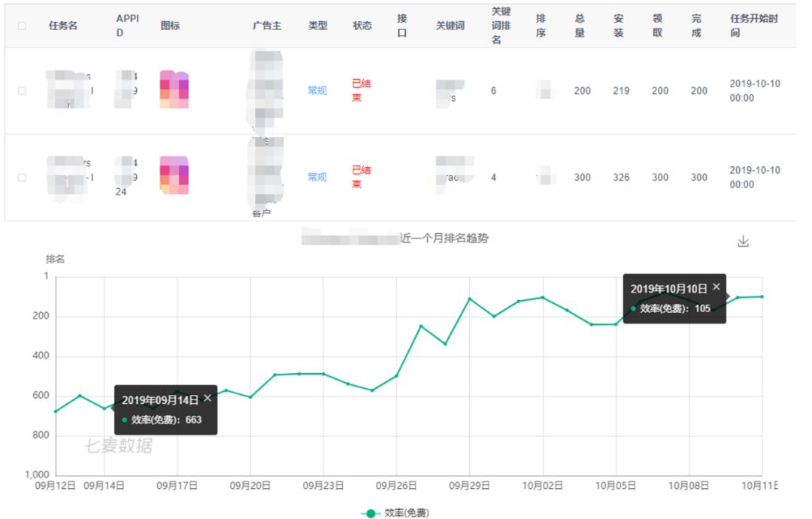Click the download icon above the chart

(744, 241)
